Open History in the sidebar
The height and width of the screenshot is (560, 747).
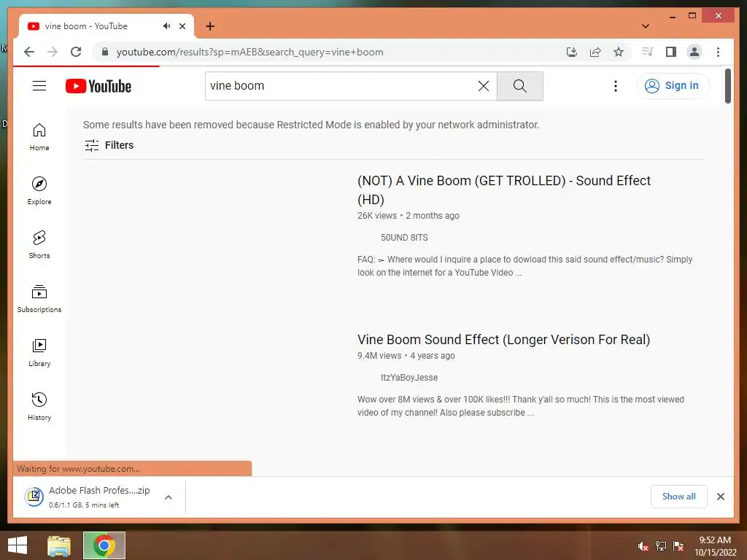(39, 407)
